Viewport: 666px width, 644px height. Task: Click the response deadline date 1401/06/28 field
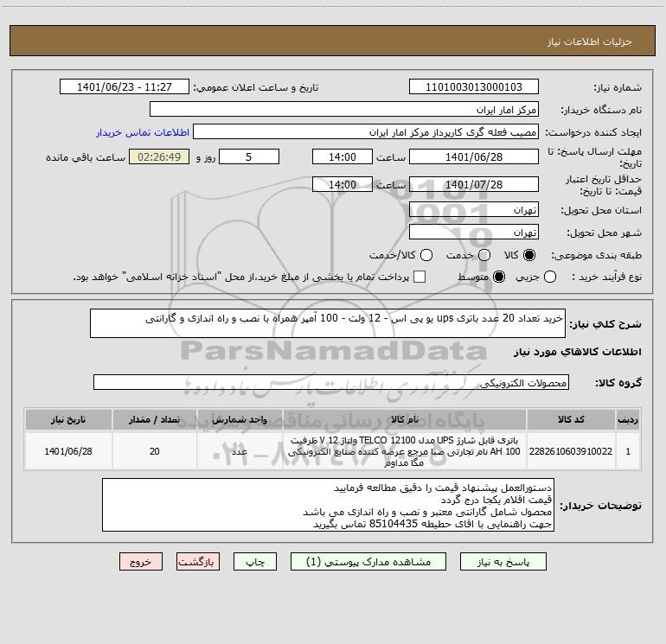pos(474,156)
